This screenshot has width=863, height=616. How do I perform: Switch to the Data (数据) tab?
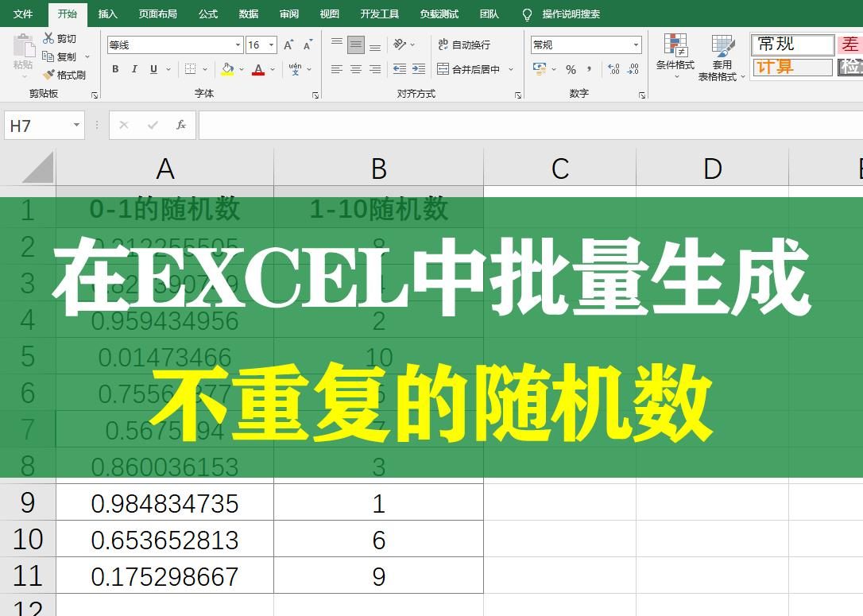[248, 14]
